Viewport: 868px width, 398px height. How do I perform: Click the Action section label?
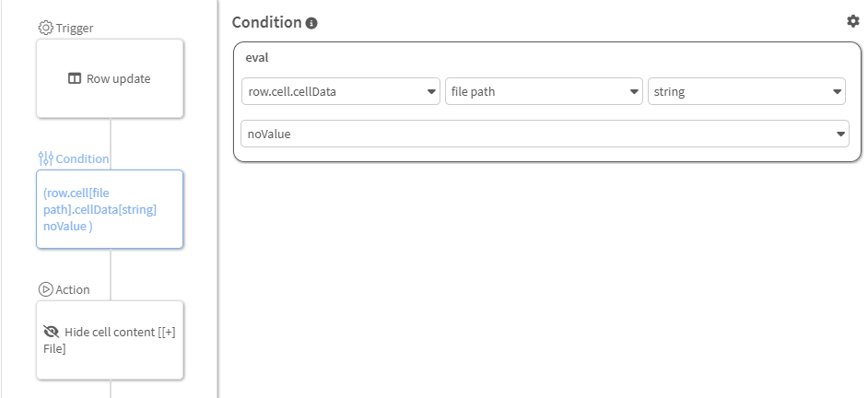73,289
